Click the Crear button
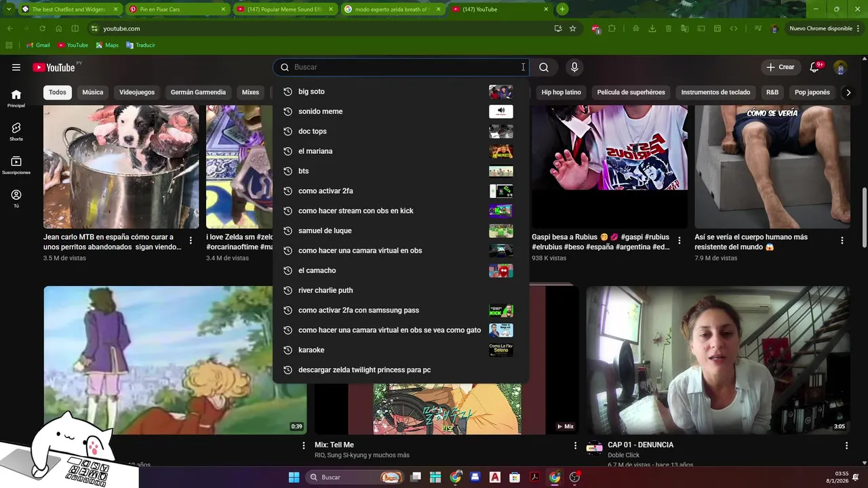868x488 pixels. click(x=781, y=67)
